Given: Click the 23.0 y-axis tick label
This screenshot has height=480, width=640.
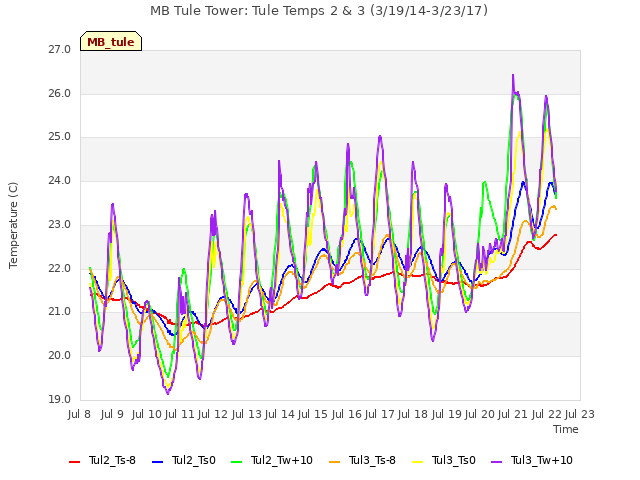Looking at the screenshot, I should [x=60, y=224].
